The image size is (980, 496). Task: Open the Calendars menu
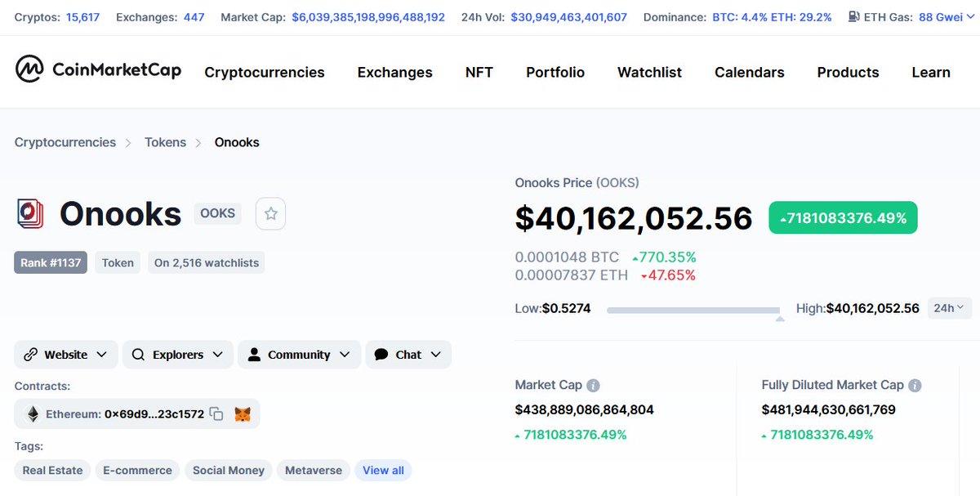click(750, 72)
